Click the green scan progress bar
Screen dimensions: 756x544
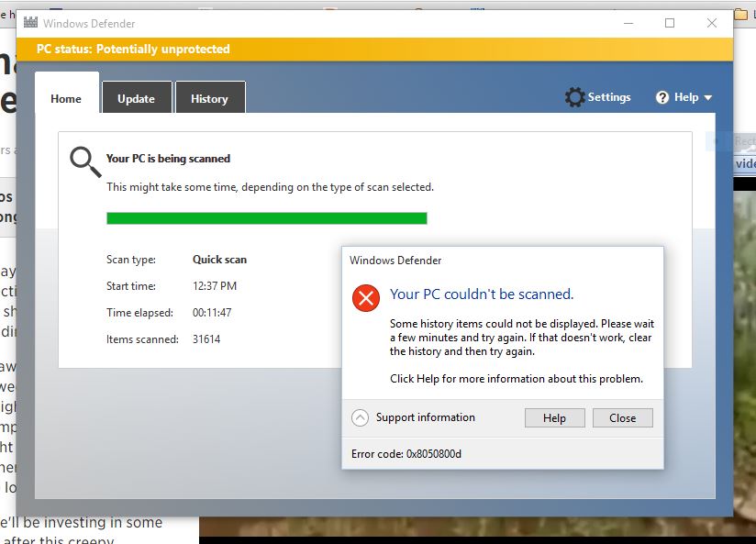pyautogui.click(x=267, y=218)
